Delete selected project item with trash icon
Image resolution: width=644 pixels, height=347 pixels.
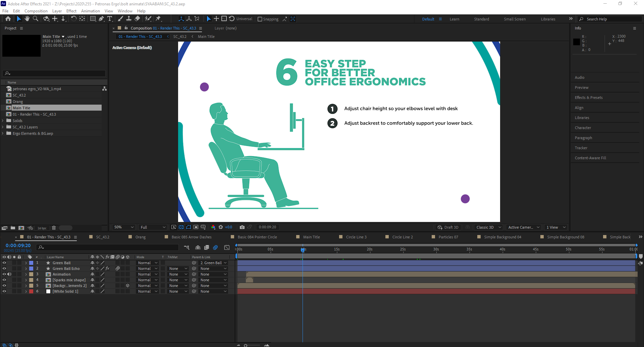54,228
